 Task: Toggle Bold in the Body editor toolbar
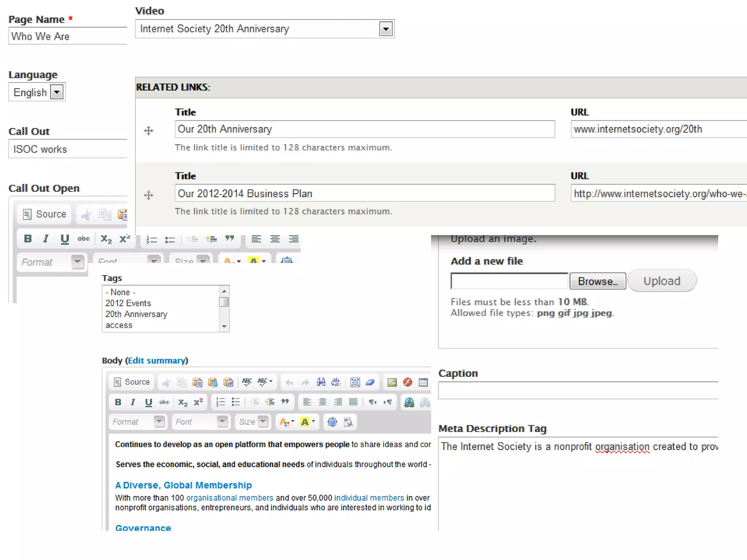(118, 402)
